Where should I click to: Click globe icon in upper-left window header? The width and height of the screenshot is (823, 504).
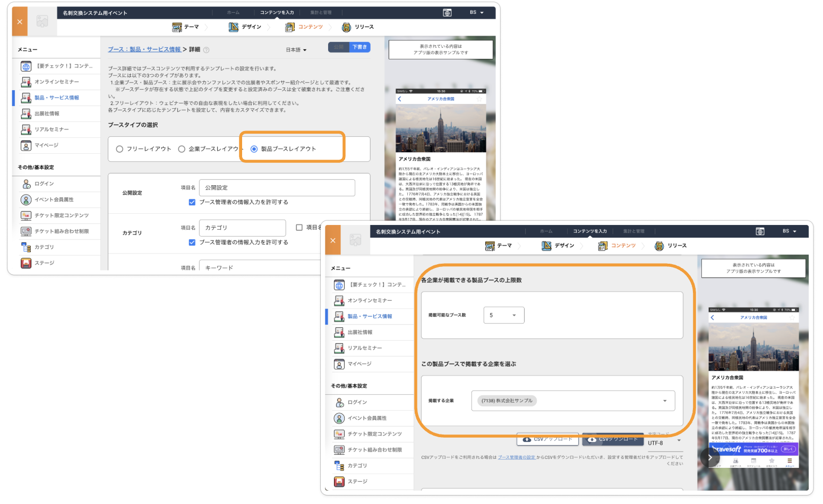[447, 13]
